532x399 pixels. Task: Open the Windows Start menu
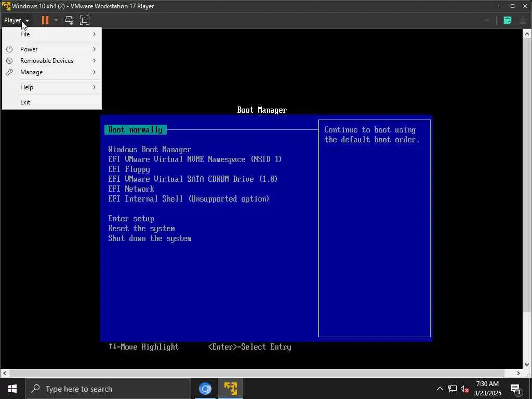pos(12,389)
